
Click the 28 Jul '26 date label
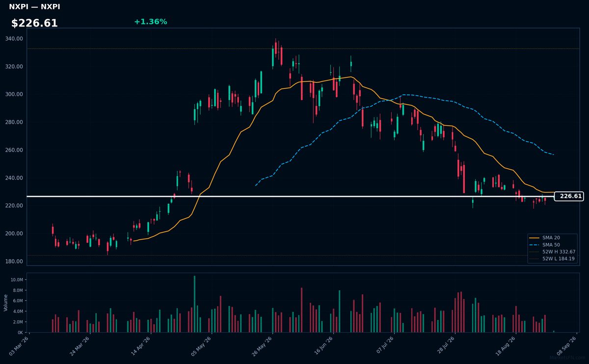[x=446, y=346]
